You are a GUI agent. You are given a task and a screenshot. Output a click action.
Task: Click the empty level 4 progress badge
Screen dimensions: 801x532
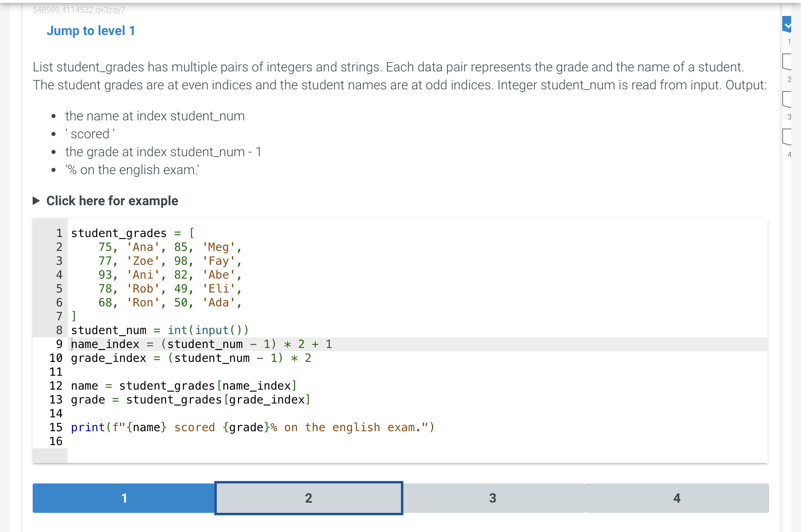pyautogui.click(x=787, y=137)
